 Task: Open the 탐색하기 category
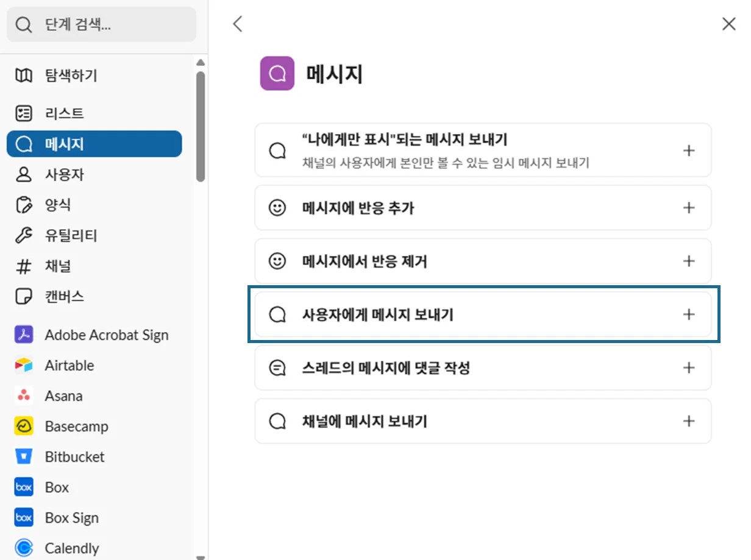(71, 76)
